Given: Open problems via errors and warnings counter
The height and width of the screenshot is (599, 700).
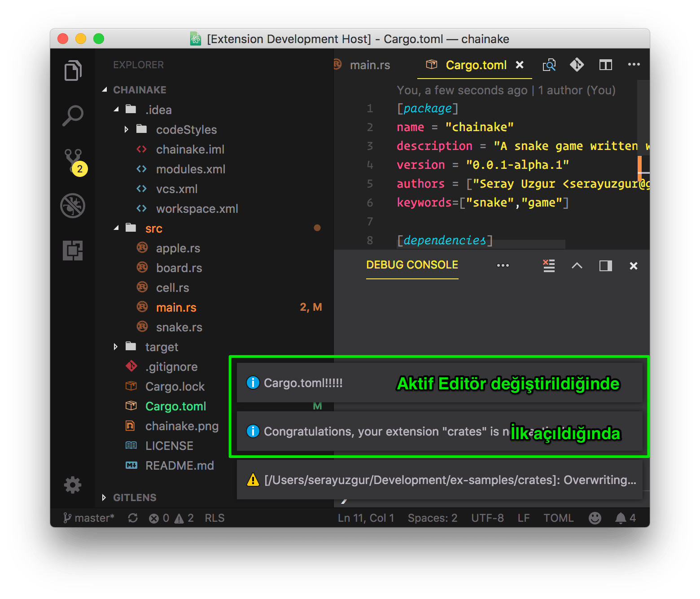Looking at the screenshot, I should coord(171,518).
